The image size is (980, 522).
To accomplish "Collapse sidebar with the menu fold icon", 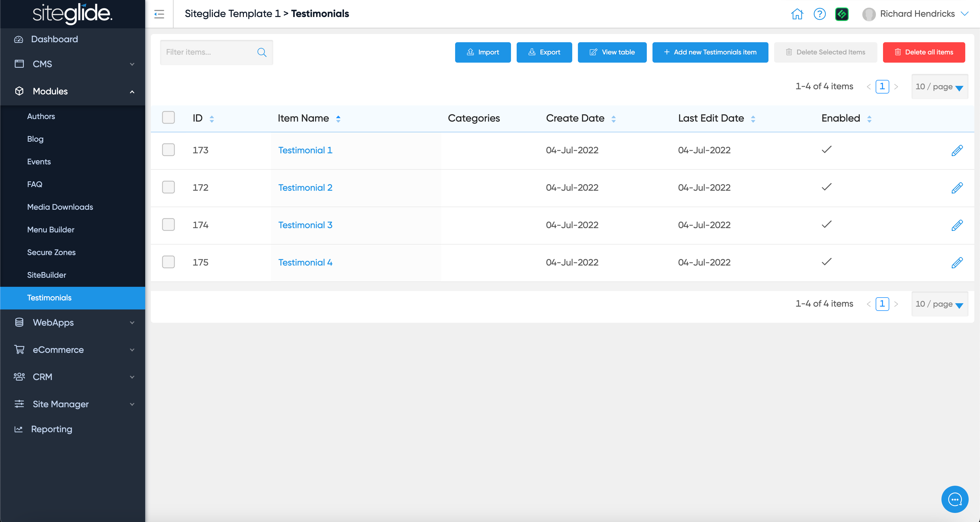I will [x=159, y=14].
